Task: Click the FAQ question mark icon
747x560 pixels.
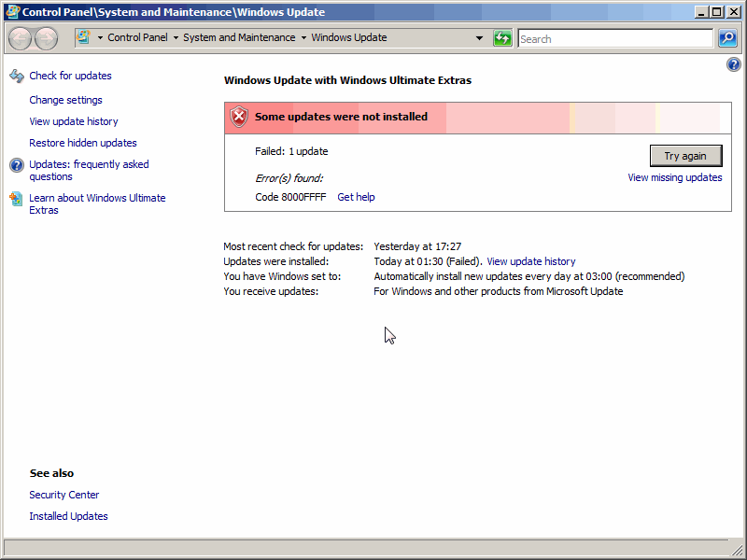Action: [x=17, y=165]
